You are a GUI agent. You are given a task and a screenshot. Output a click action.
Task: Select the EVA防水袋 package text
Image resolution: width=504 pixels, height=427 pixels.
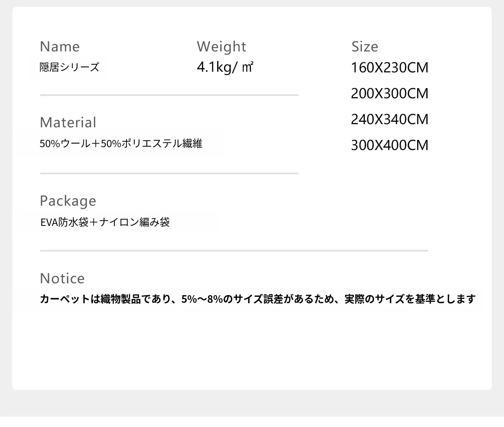64,222
